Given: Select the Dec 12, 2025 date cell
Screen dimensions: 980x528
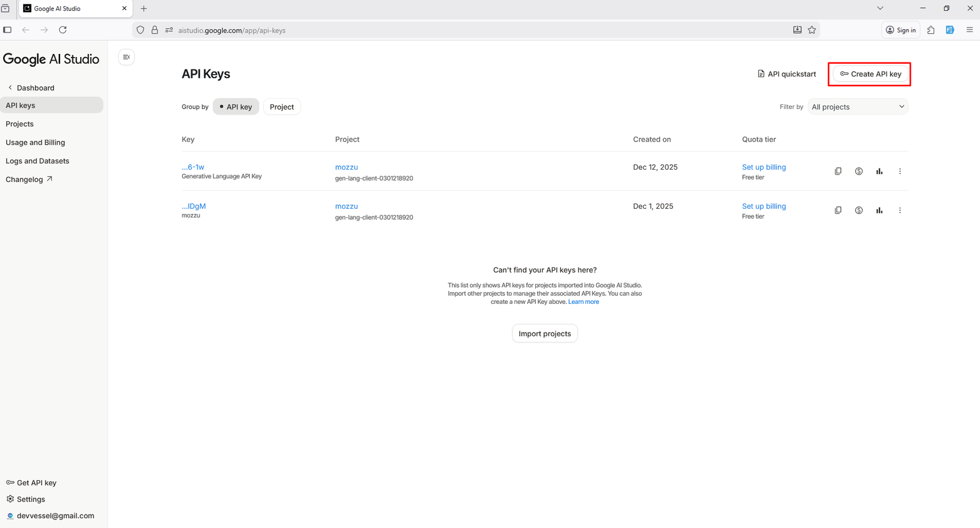Looking at the screenshot, I should click(x=655, y=167).
